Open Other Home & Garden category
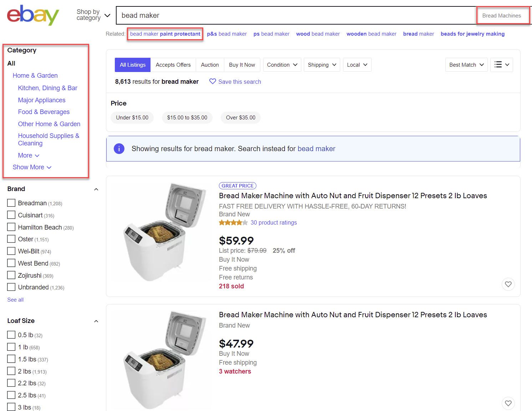This screenshot has height=411, width=532. 49,124
